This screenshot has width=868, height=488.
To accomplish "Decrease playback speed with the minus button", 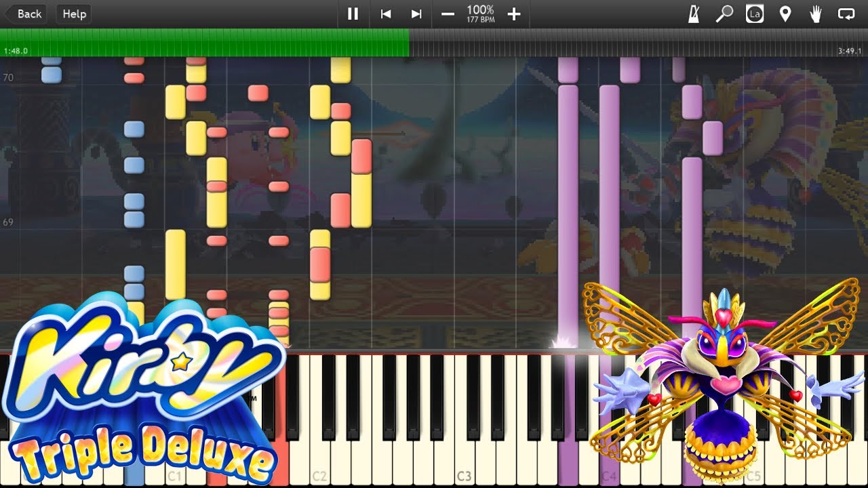I will click(448, 14).
